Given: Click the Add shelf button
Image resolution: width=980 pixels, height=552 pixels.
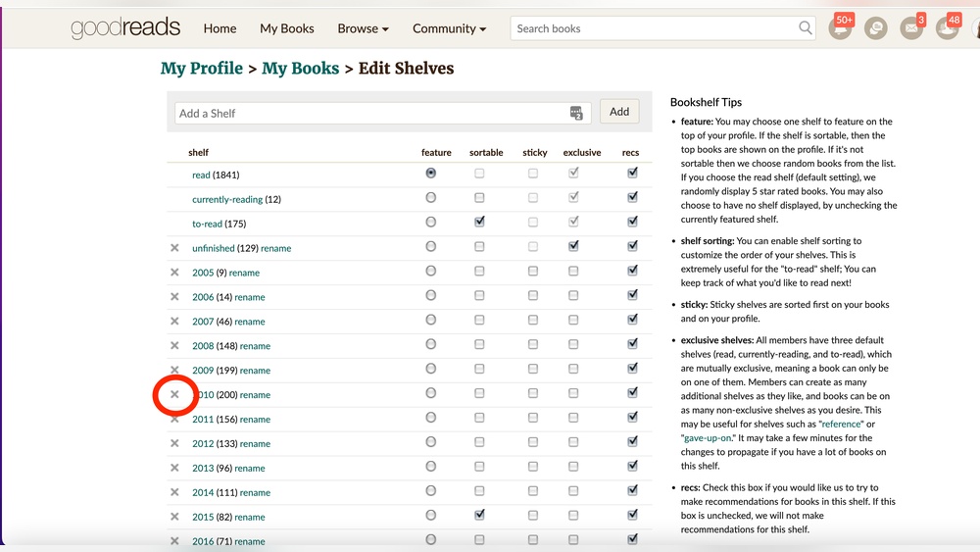Looking at the screenshot, I should click(619, 111).
